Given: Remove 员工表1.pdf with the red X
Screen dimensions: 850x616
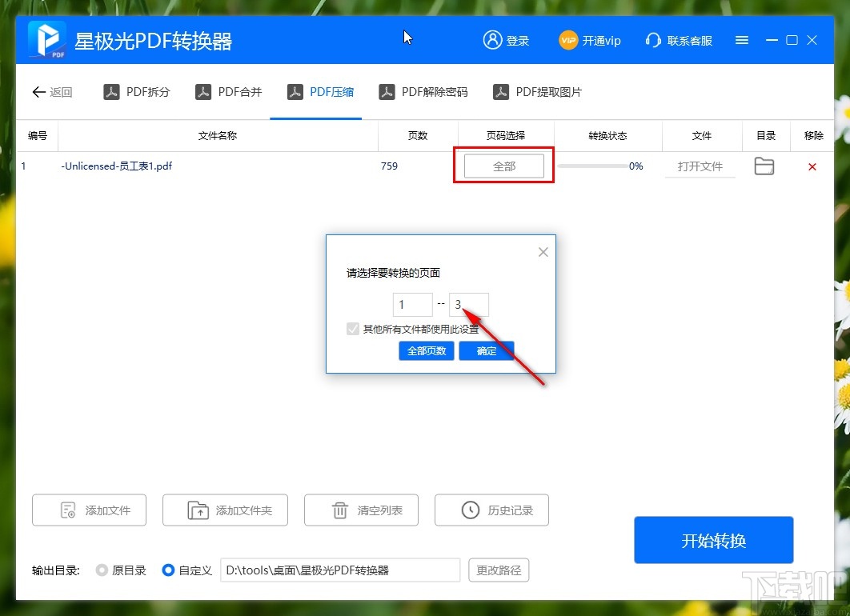Looking at the screenshot, I should [812, 167].
